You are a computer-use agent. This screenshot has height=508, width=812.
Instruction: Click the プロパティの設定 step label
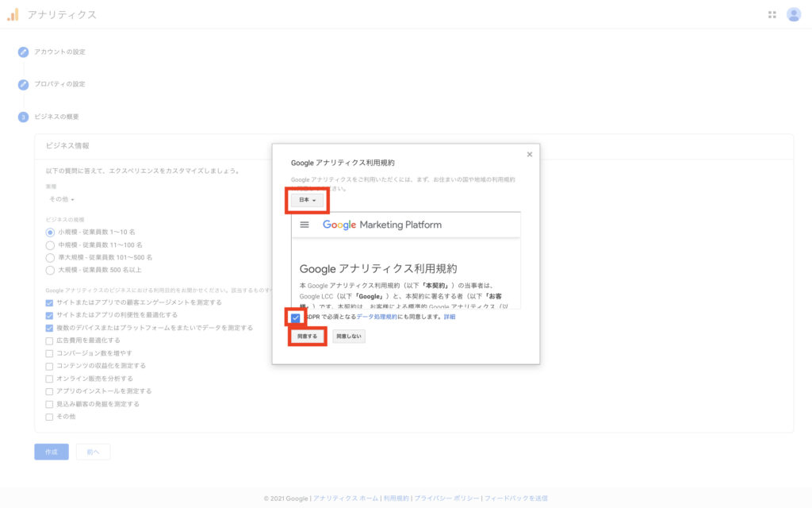pyautogui.click(x=59, y=84)
